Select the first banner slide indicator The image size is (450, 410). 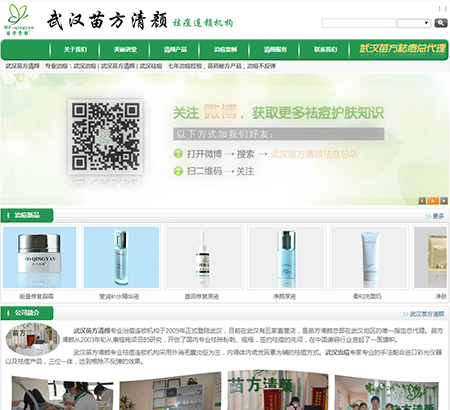[x=422, y=201]
